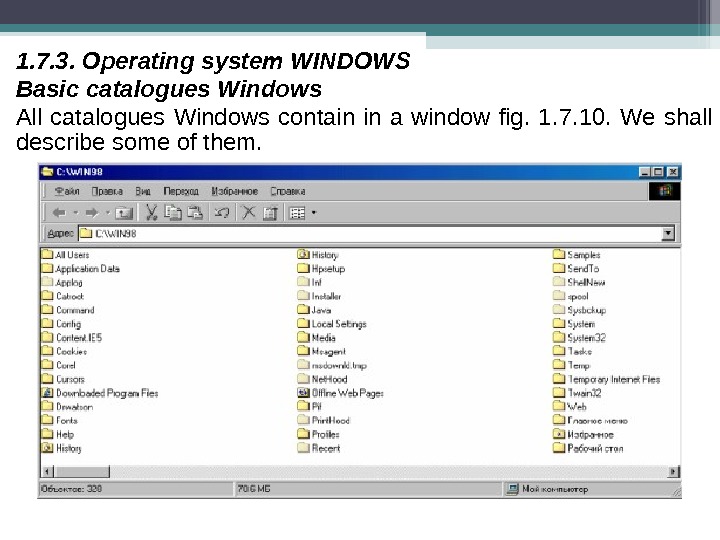The height and width of the screenshot is (540, 720).
Task: Open the Views dropdown arrow
Action: (314, 213)
